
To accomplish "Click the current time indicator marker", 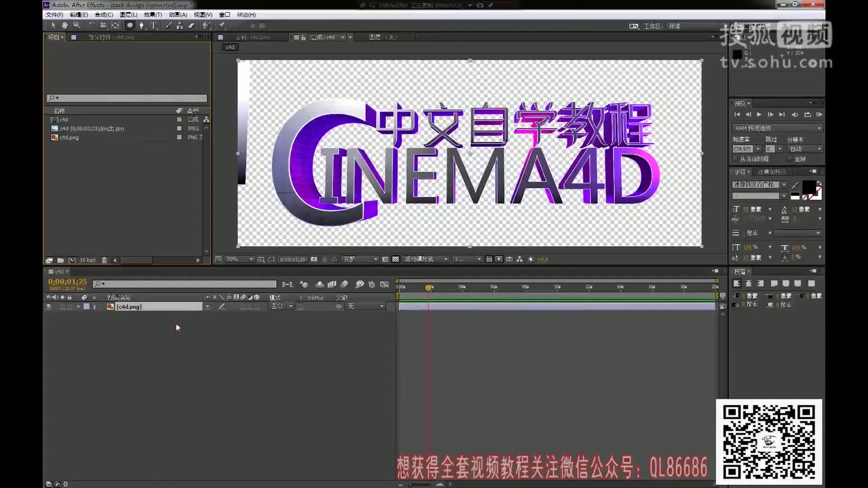I will pyautogui.click(x=429, y=287).
